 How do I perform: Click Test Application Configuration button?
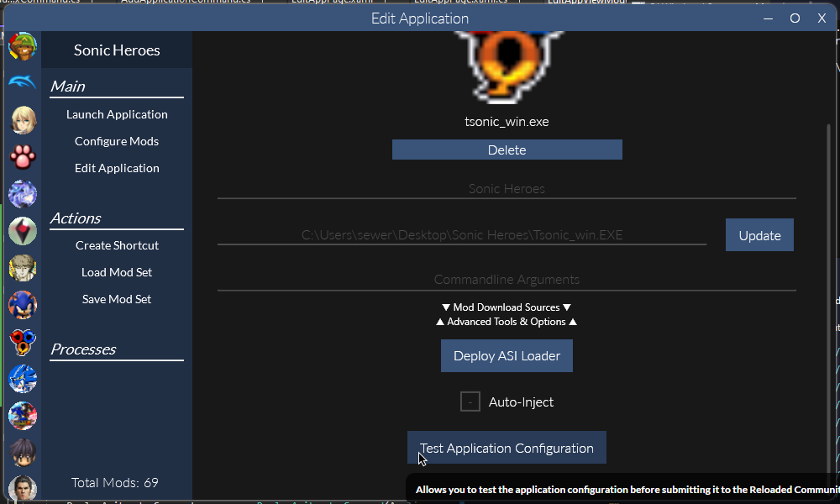click(x=507, y=448)
